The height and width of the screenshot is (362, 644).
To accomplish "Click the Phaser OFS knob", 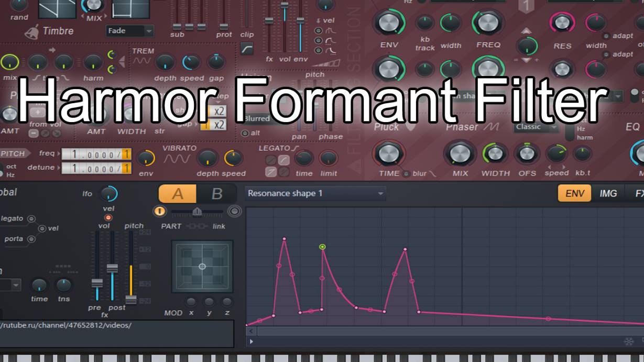I will click(x=527, y=153).
